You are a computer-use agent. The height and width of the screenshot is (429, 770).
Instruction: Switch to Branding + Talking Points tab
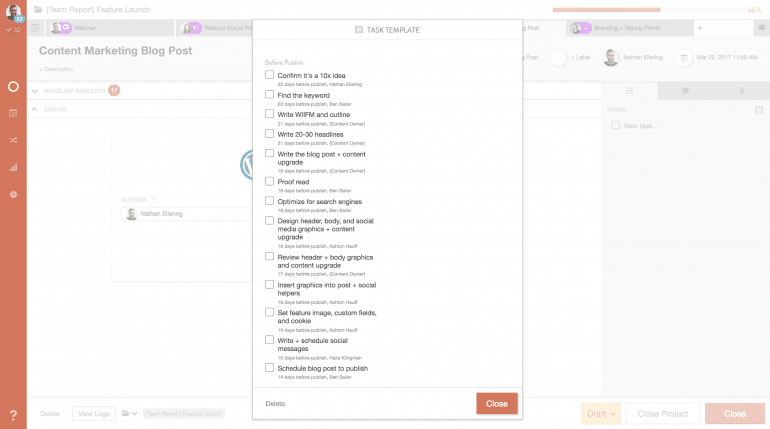(x=630, y=28)
